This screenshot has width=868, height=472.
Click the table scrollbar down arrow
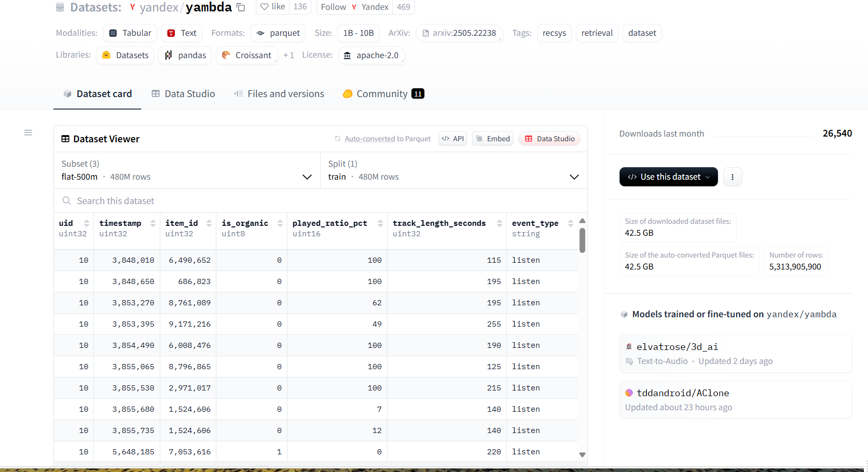tap(582, 455)
